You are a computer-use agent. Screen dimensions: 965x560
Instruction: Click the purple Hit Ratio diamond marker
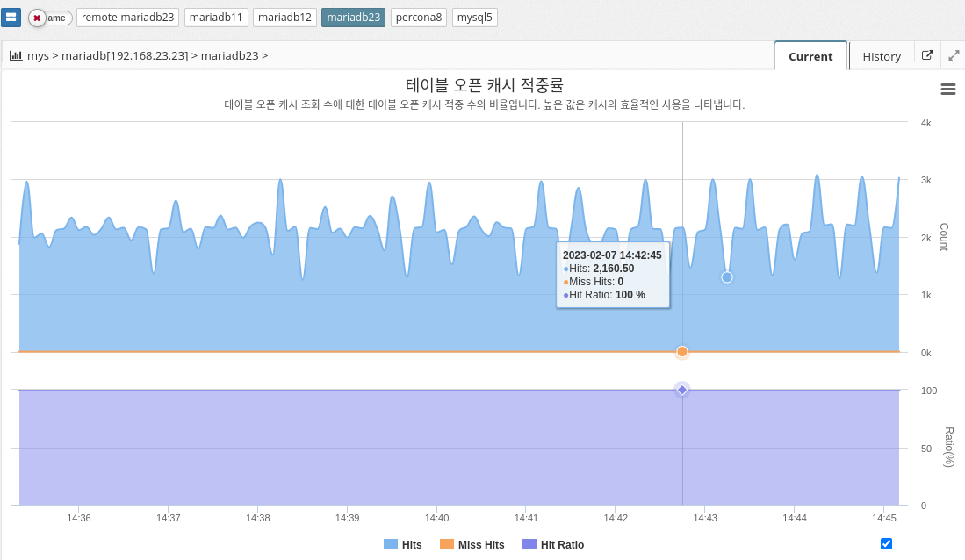pyautogui.click(x=682, y=390)
